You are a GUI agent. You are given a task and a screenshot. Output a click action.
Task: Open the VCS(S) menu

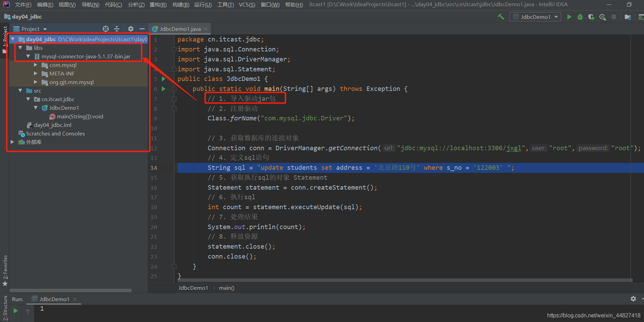pyautogui.click(x=247, y=4)
